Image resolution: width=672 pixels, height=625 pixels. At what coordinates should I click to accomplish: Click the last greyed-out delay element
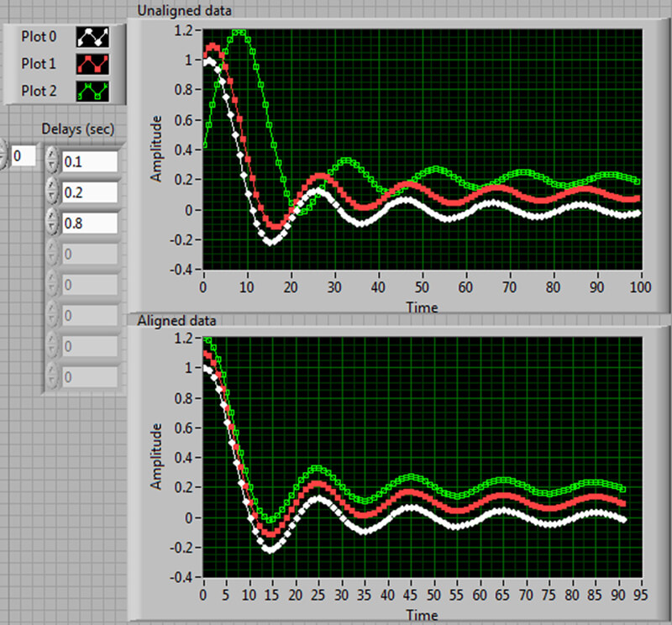(x=90, y=377)
